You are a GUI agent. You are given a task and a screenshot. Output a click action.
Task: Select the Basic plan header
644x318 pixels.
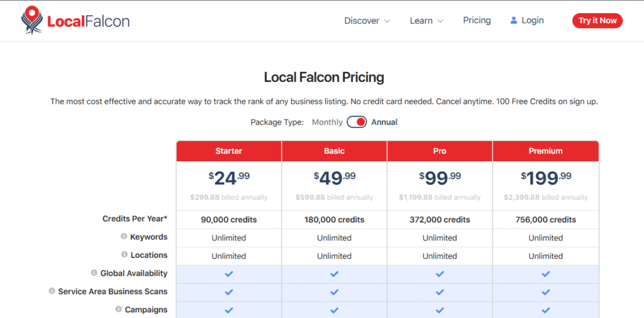pos(335,151)
